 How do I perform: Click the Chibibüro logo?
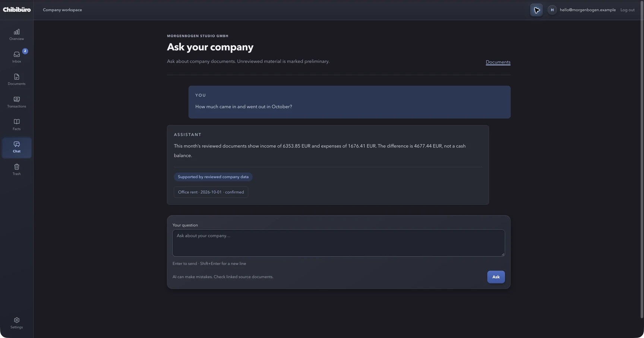coord(17,10)
